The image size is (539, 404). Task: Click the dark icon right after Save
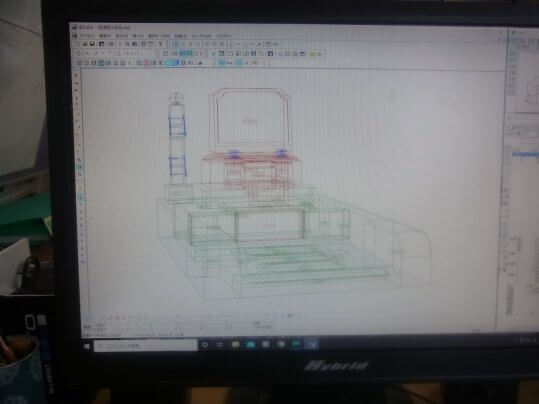tap(101, 44)
